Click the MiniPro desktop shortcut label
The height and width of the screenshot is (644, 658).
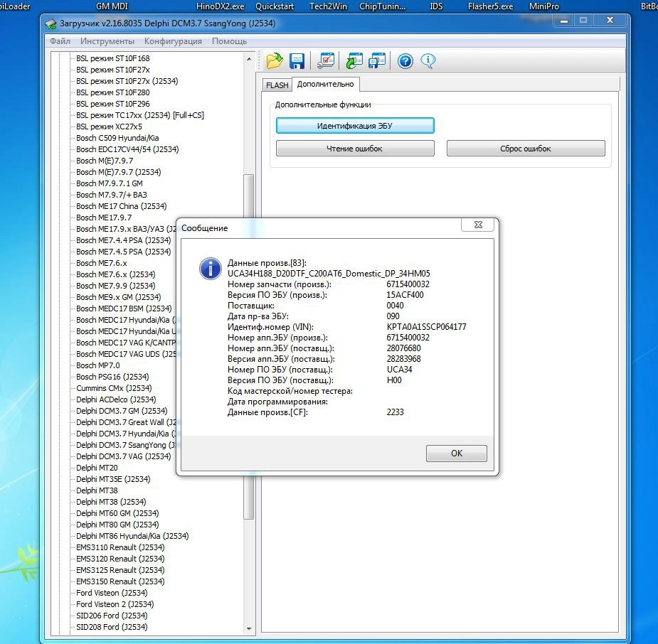(x=544, y=6)
